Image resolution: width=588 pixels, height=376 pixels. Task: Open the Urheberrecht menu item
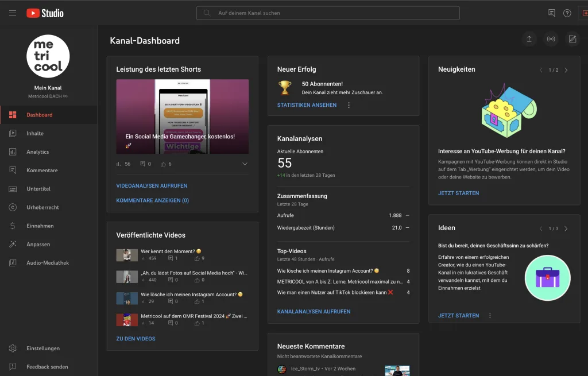pyautogui.click(x=49, y=207)
